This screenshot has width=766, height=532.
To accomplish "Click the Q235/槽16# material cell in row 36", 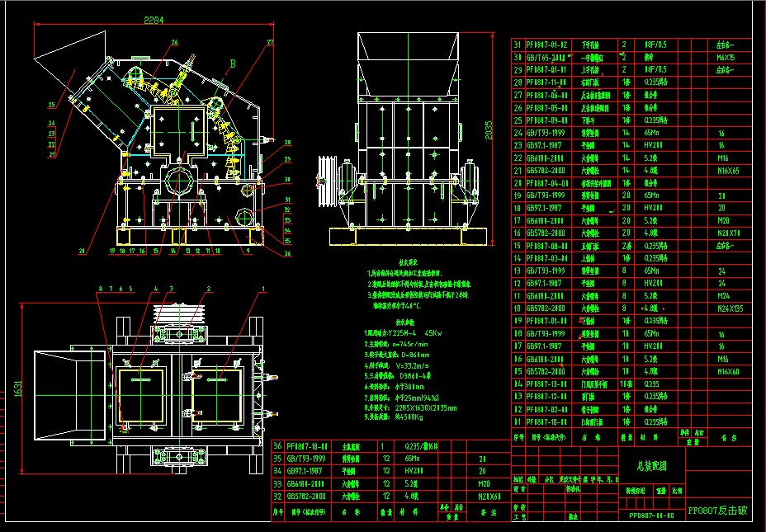I will (x=421, y=446).
